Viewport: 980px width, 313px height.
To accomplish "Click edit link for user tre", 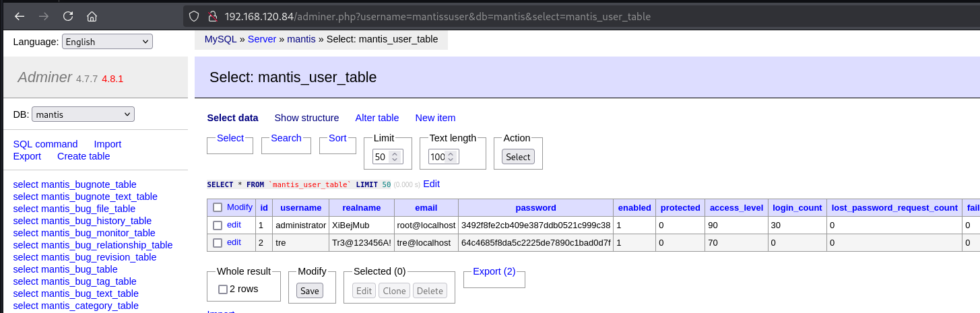I will tap(234, 242).
